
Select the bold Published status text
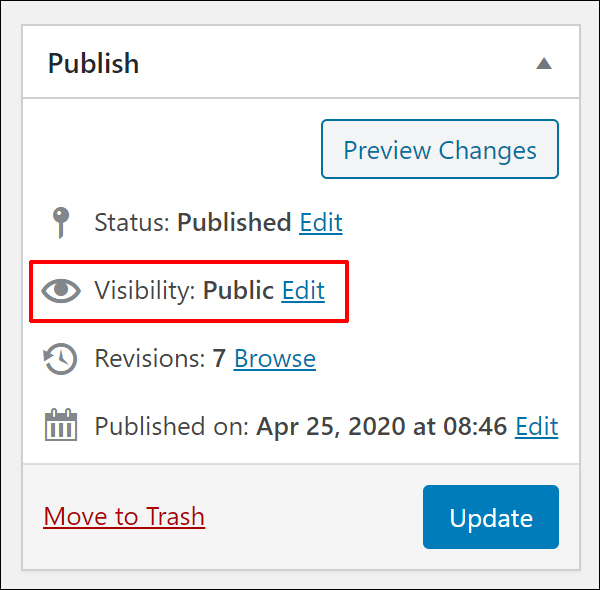pos(234,222)
